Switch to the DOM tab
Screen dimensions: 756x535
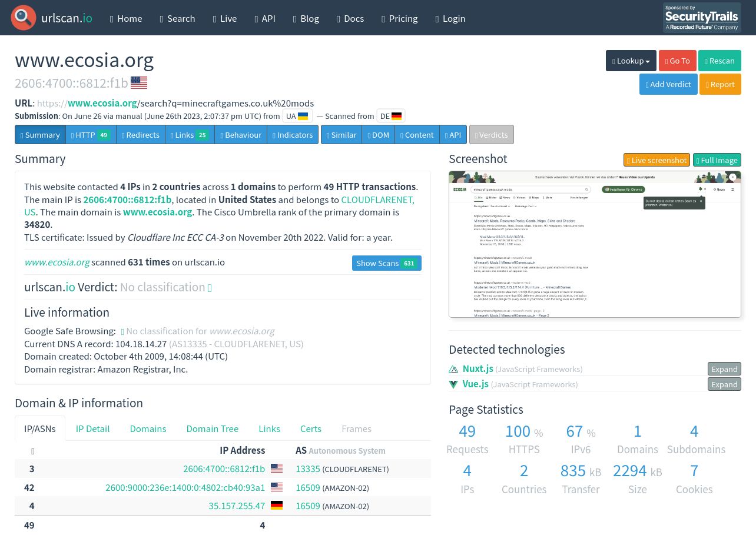(x=379, y=135)
